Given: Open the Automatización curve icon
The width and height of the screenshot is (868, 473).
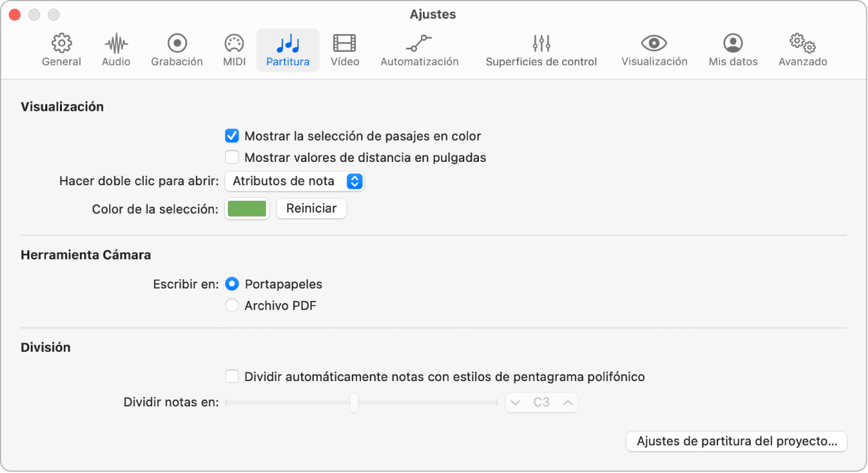Looking at the screenshot, I should tap(419, 44).
